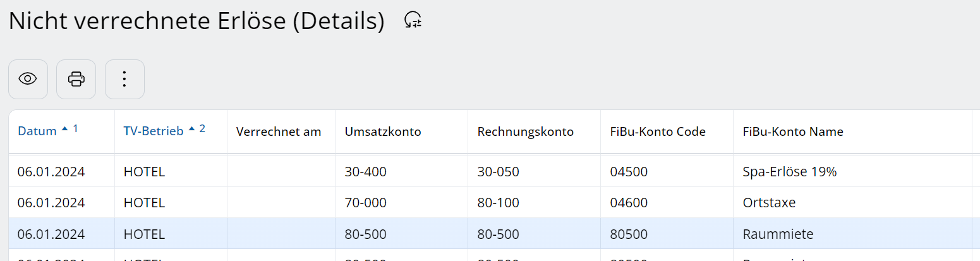Screen dimensions: 980x261
Task: Open the three-dot more options menu
Action: 124,79
